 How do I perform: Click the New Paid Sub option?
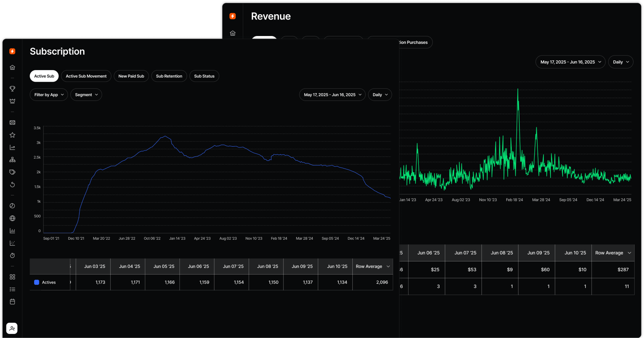coord(131,76)
